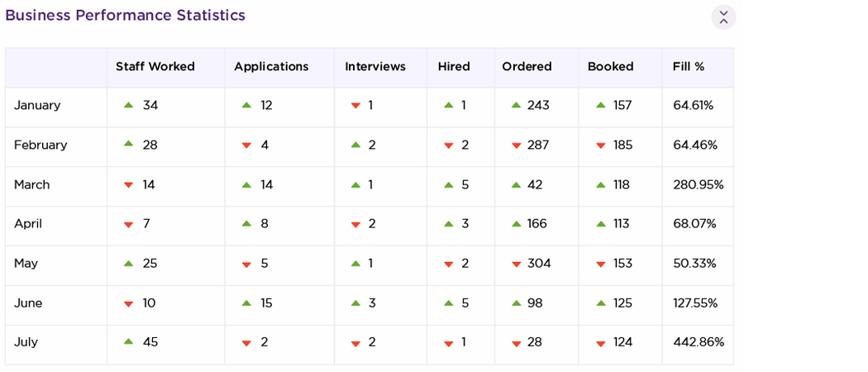Click the Booked column header
Screen dimensions: 868x372
(x=611, y=66)
